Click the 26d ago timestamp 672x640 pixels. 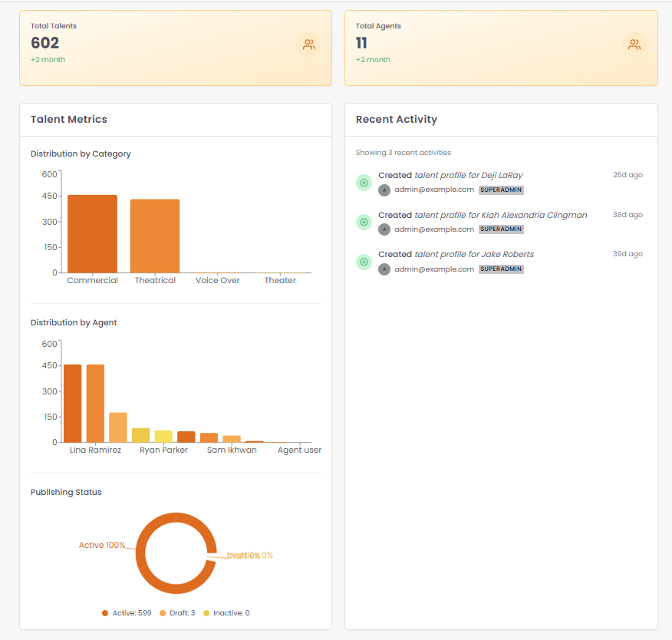pyautogui.click(x=628, y=175)
